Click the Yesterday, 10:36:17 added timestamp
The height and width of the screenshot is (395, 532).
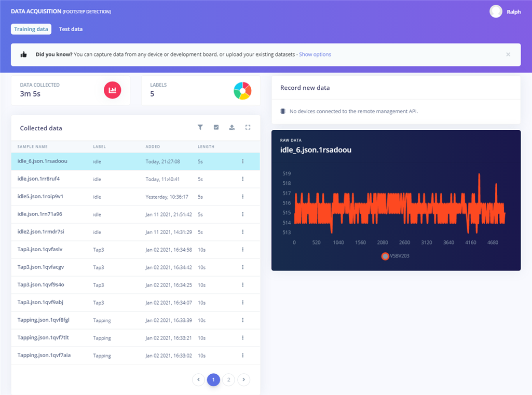[167, 197]
